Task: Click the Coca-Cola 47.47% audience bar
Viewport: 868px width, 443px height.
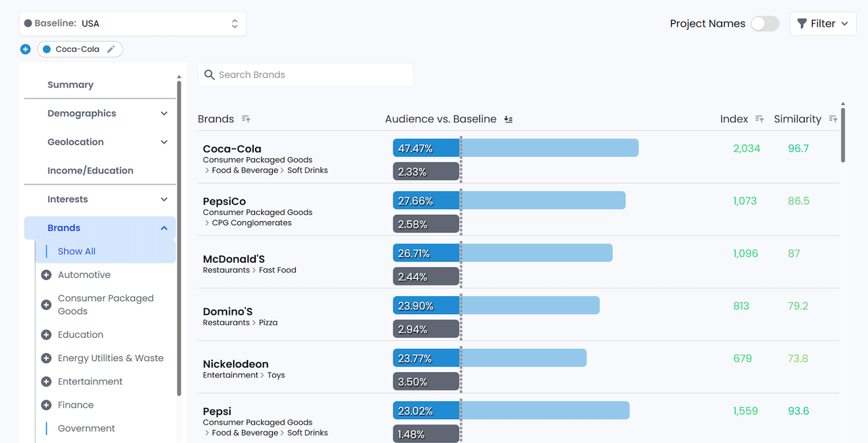Action: pos(515,148)
